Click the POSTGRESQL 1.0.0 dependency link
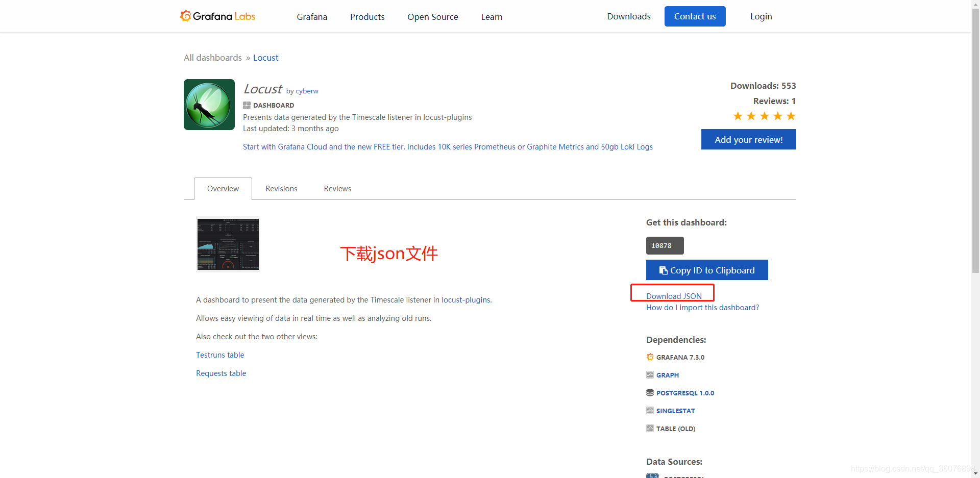 [x=685, y=393]
